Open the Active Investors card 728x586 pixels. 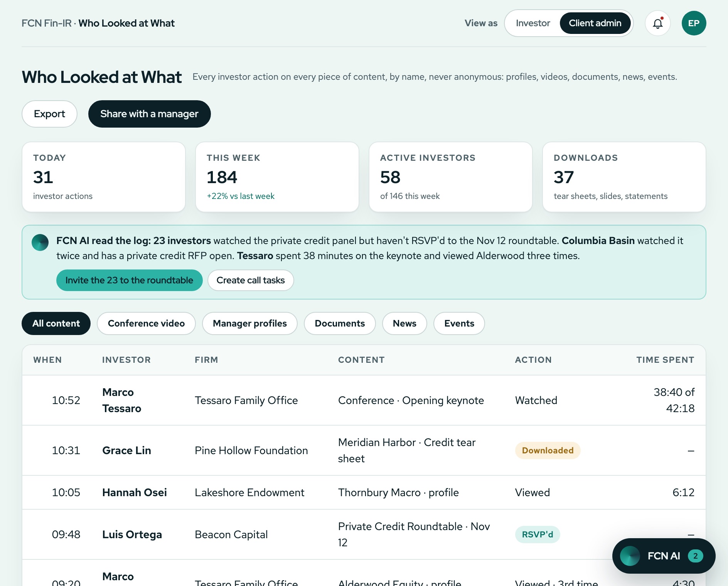pyautogui.click(x=451, y=177)
